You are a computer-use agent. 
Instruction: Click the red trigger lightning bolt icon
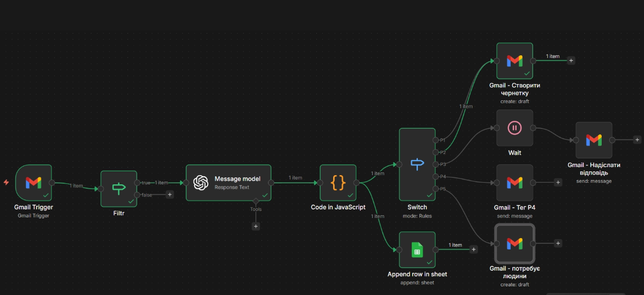[6, 183]
